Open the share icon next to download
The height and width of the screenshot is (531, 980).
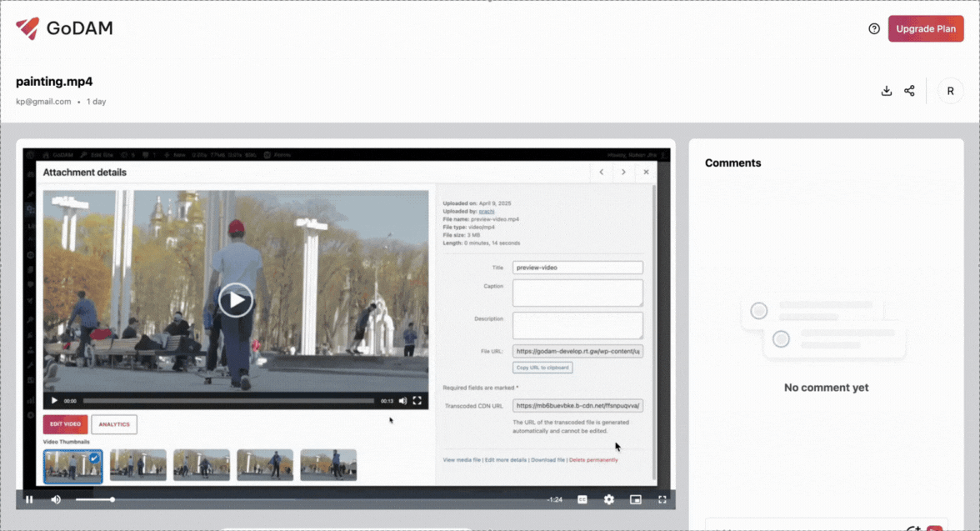tap(909, 91)
